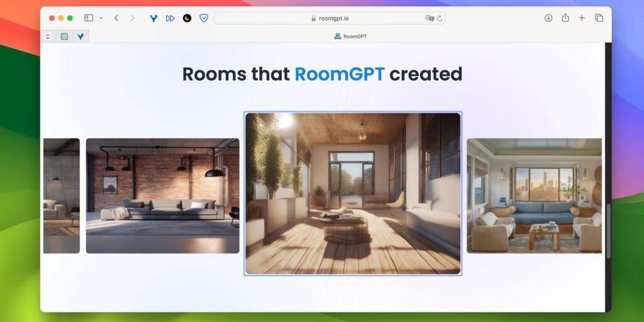Image resolution: width=644 pixels, height=322 pixels.
Task: Click the translate icon in address bar
Action: (x=429, y=18)
